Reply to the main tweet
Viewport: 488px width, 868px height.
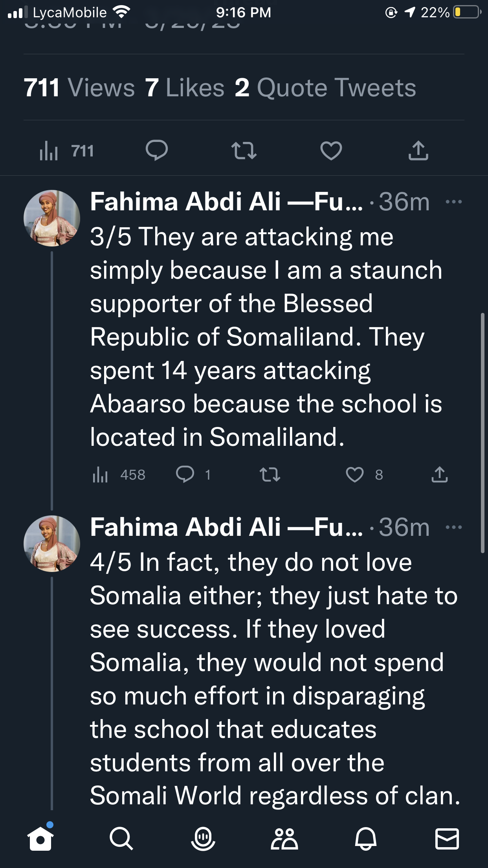156,151
